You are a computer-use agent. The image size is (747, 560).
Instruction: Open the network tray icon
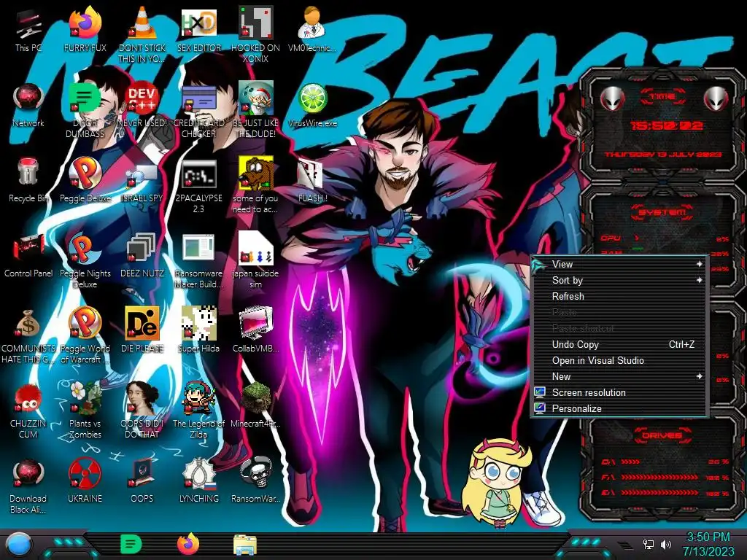[x=649, y=544]
